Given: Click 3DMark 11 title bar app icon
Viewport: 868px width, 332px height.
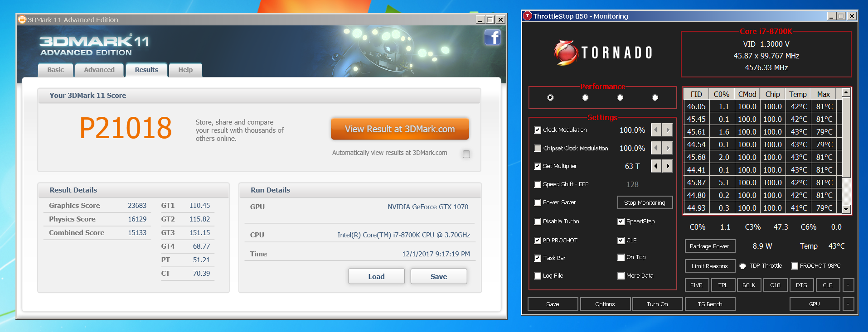Looking at the screenshot, I should [x=22, y=19].
